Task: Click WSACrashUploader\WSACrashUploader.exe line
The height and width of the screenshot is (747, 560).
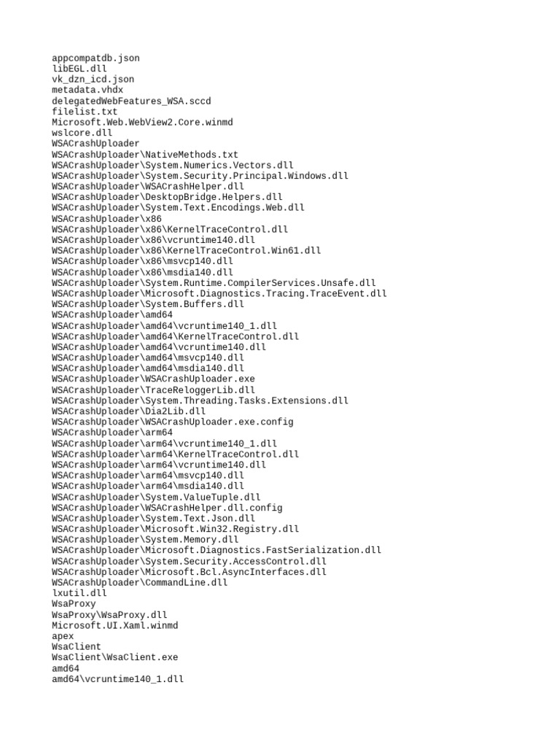Action: [x=153, y=379]
